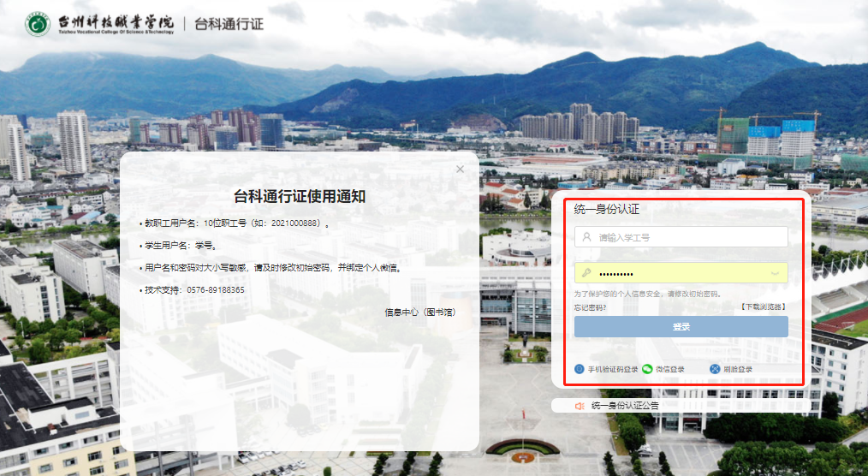Click the face scan login icon
This screenshot has width=868, height=476.
(x=715, y=369)
